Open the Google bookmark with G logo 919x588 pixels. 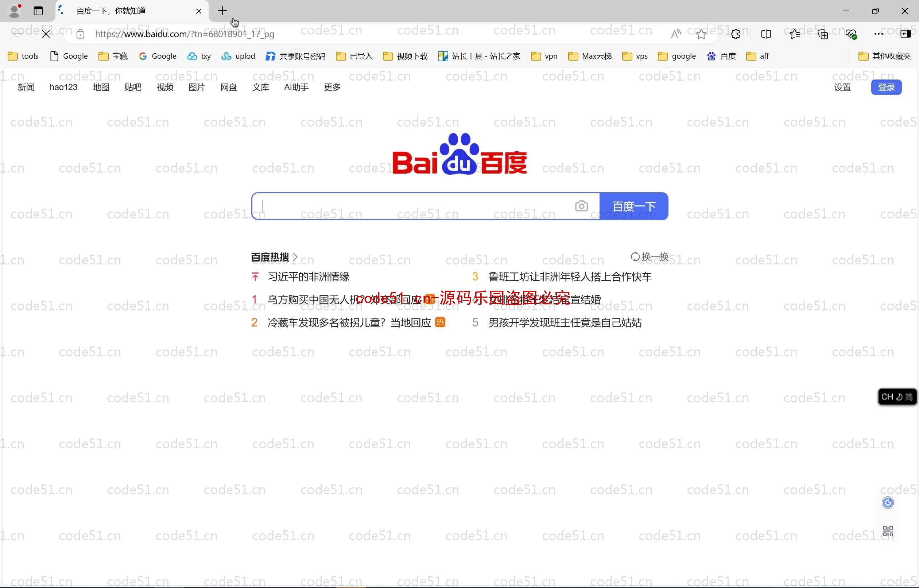[158, 56]
